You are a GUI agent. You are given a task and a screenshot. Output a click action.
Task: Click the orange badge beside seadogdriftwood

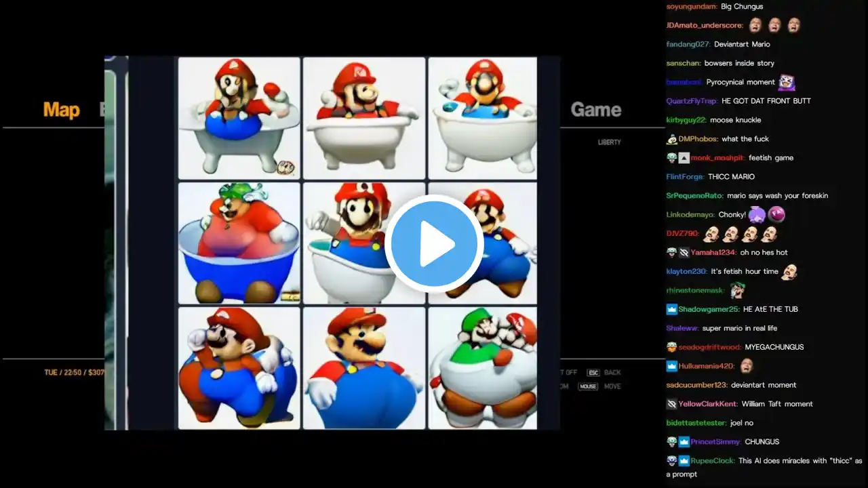click(671, 347)
